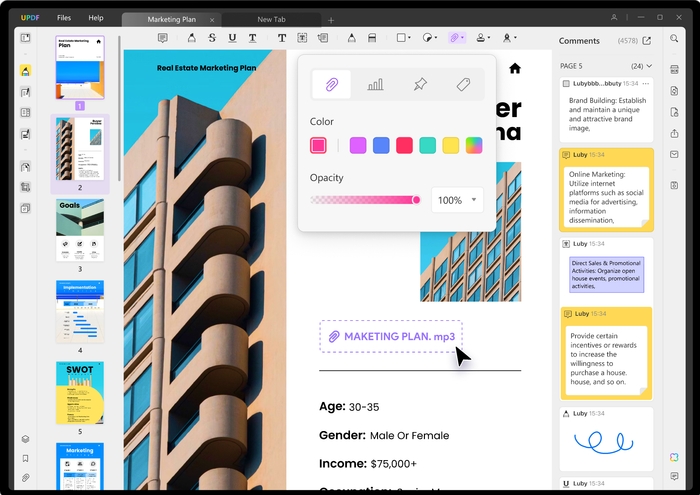Open the Online Marketing sticky note comment
Viewport: 700px width, 495px height.
(x=605, y=189)
